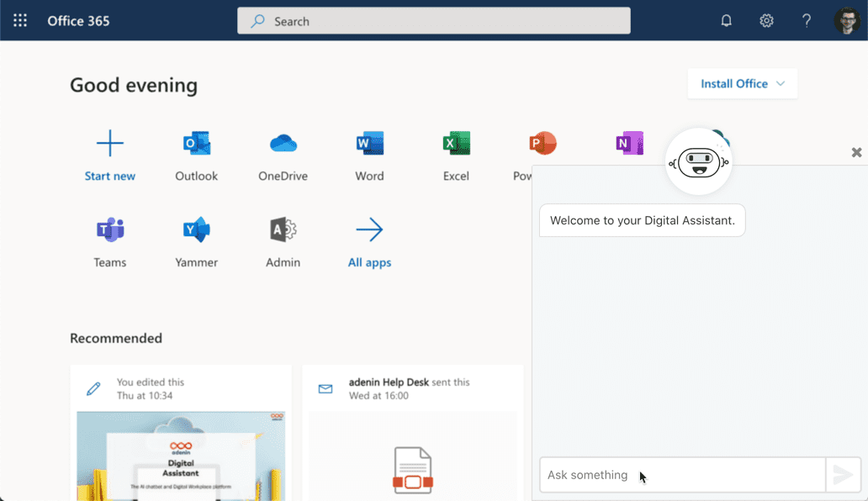Click the Start new plus icon
868x501 pixels.
tap(109, 143)
